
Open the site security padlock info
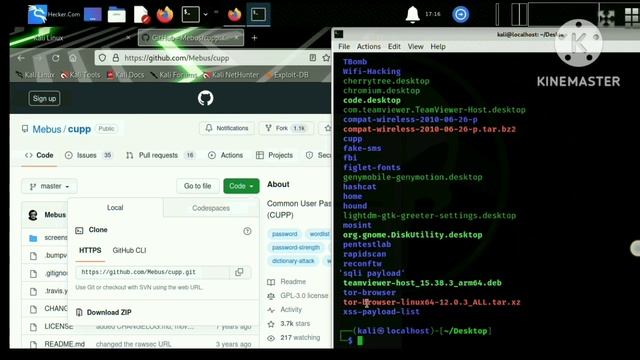coord(116,58)
